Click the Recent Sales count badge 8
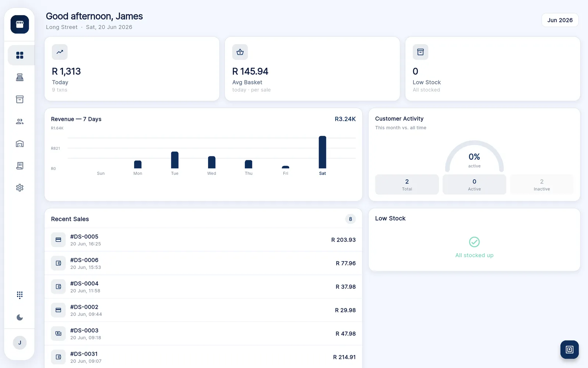 [350, 219]
